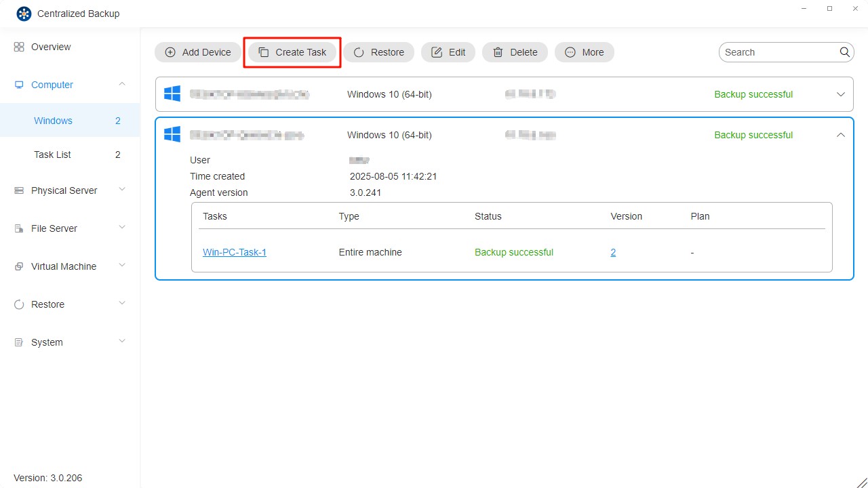Collapse the expanded second device row
868x488 pixels.
841,135
